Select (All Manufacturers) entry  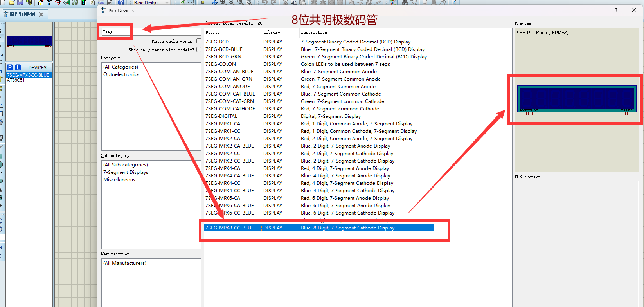[125, 263]
